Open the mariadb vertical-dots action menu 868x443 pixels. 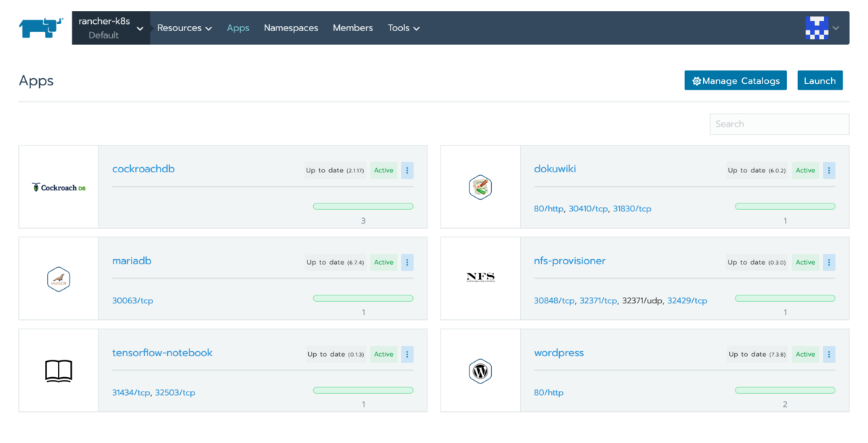pyautogui.click(x=407, y=263)
